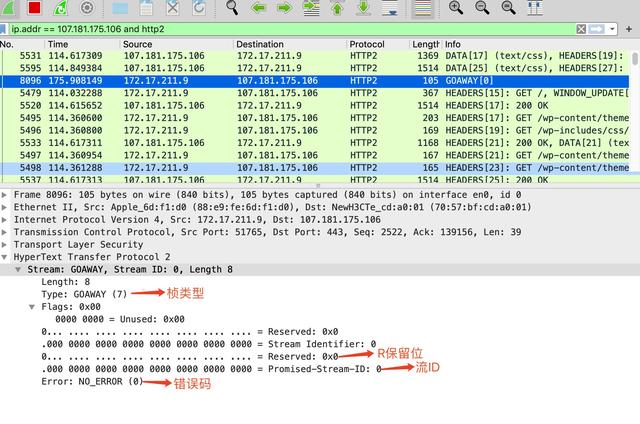Find a packet with the magnifier

232,7
